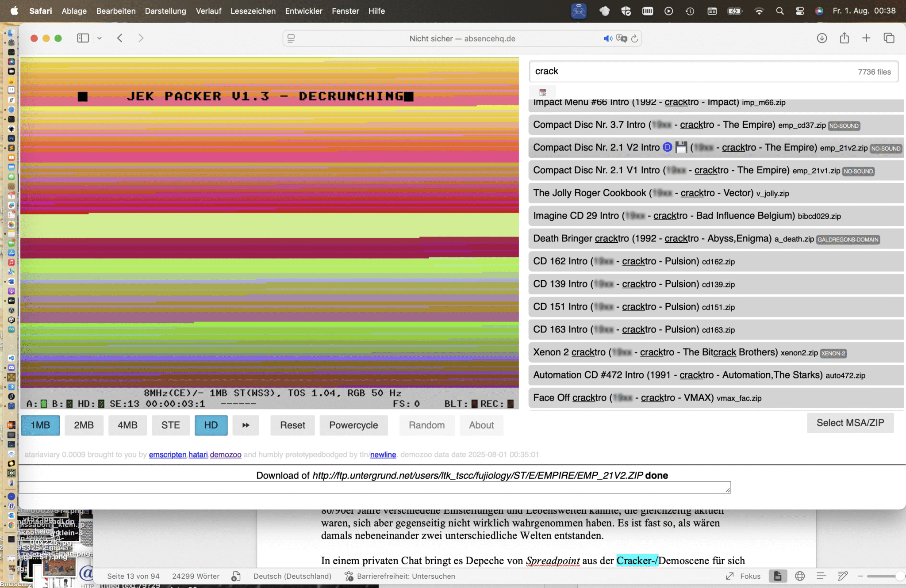Toggle the HD option off

click(211, 425)
